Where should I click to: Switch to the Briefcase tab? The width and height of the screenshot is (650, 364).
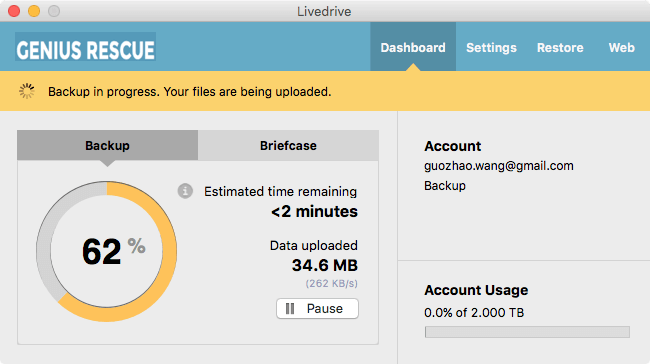[288, 146]
